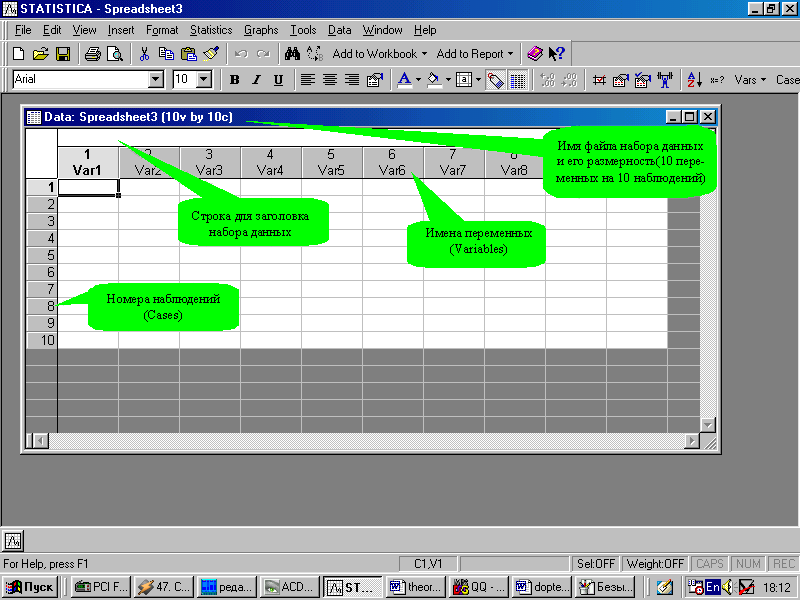Click cell at row 1, Var1

point(88,187)
